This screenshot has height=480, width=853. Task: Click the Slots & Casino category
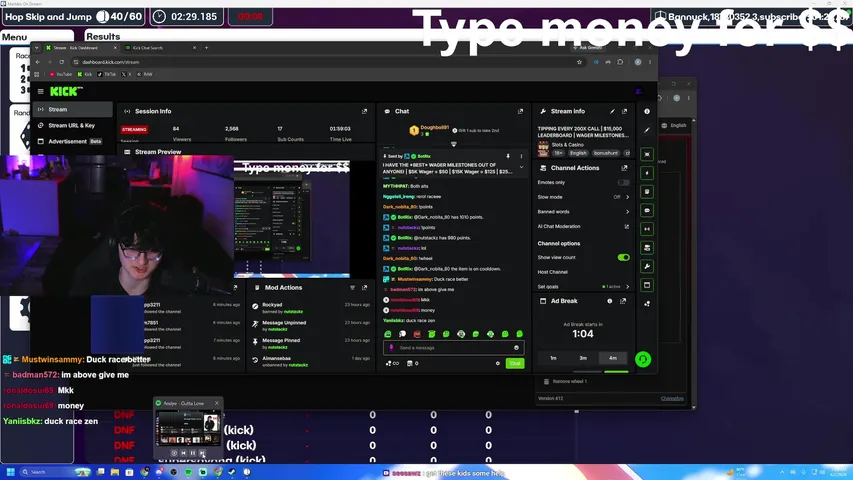point(568,145)
